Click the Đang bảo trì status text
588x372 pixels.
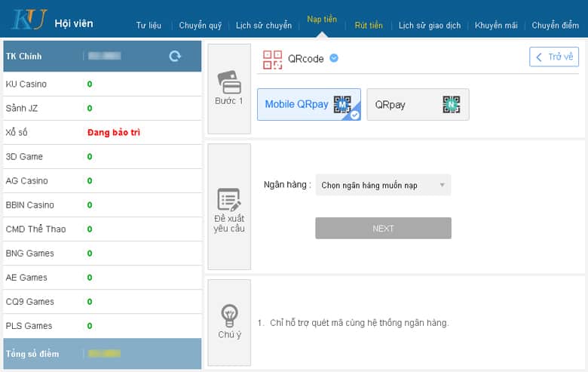(x=114, y=133)
